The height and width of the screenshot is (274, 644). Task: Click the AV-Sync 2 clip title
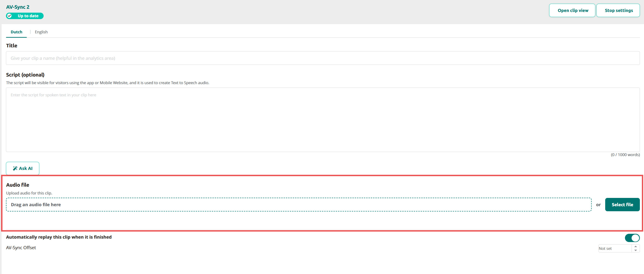click(x=18, y=7)
